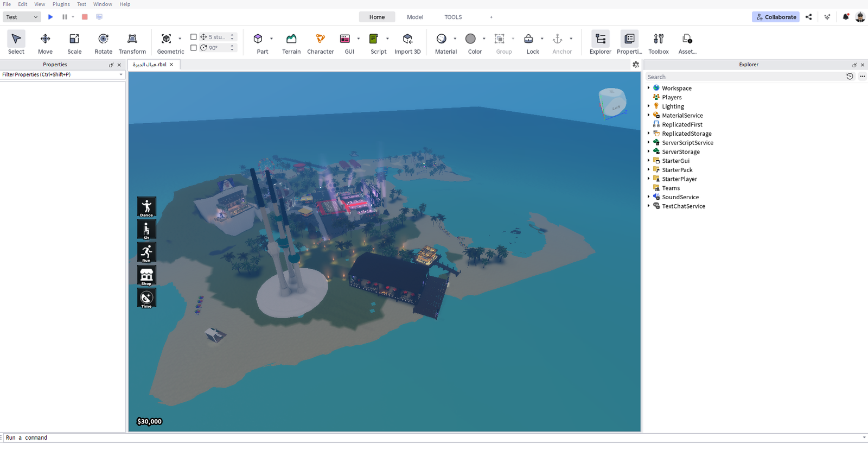The width and height of the screenshot is (868, 456).
Task: Click the in-game Sit button
Action: (146, 230)
